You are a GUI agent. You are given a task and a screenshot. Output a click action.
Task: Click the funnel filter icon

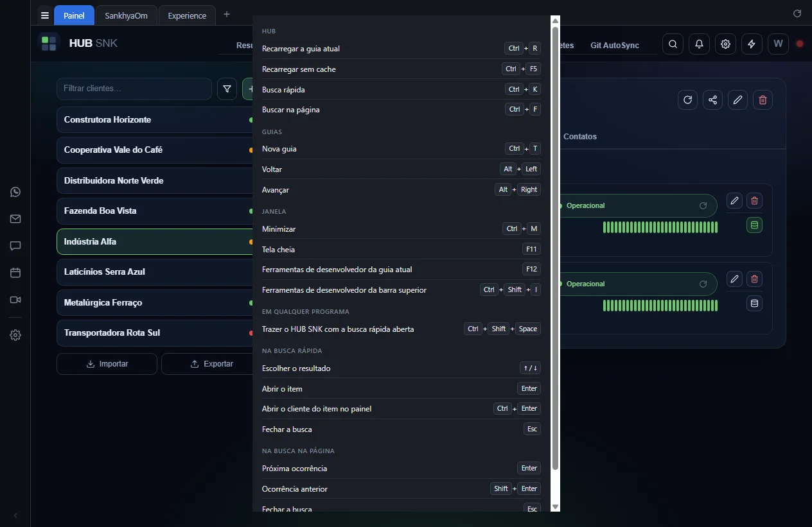[227, 89]
